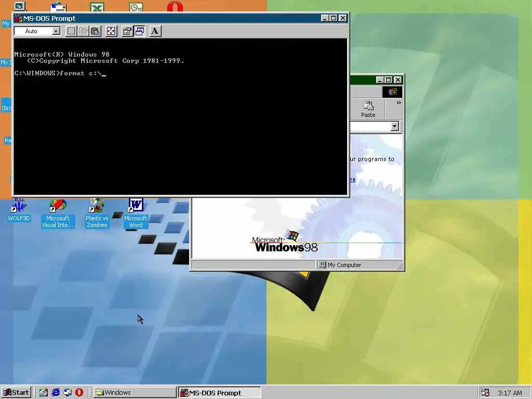The width and height of the screenshot is (532, 399).
Task: Select the Opera desktop icon above MS-DOS window
Action: pyautogui.click(x=175, y=7)
